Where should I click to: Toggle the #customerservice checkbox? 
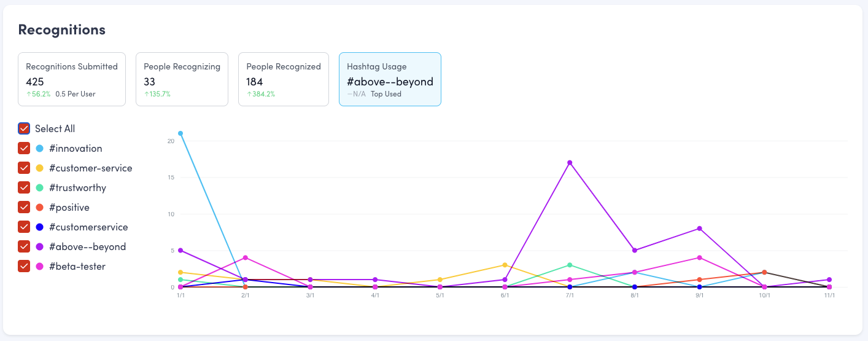[x=24, y=227]
